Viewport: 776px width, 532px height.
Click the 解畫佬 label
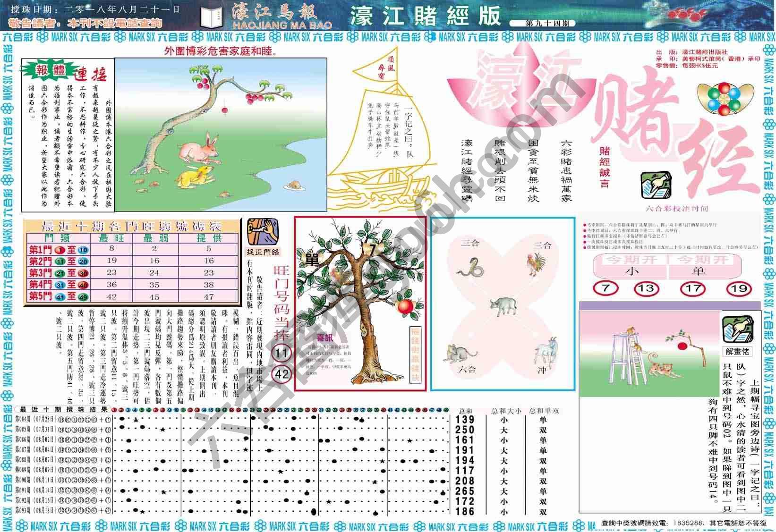pyautogui.click(x=737, y=351)
